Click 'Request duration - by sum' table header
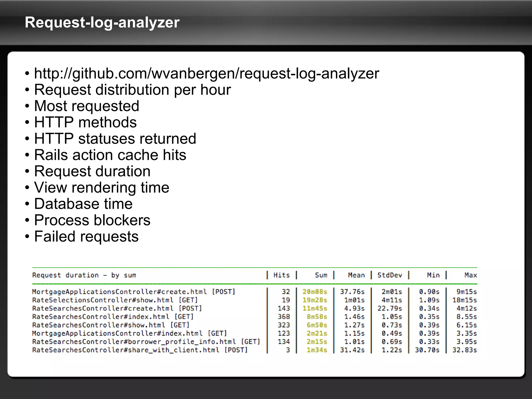This screenshot has height=399, width=532. (x=84, y=275)
